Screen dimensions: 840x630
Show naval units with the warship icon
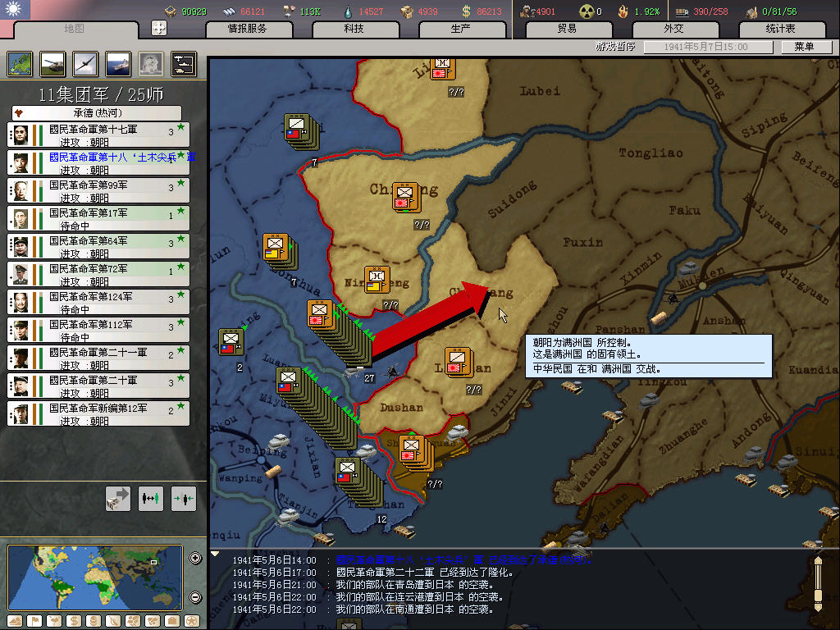(118, 64)
